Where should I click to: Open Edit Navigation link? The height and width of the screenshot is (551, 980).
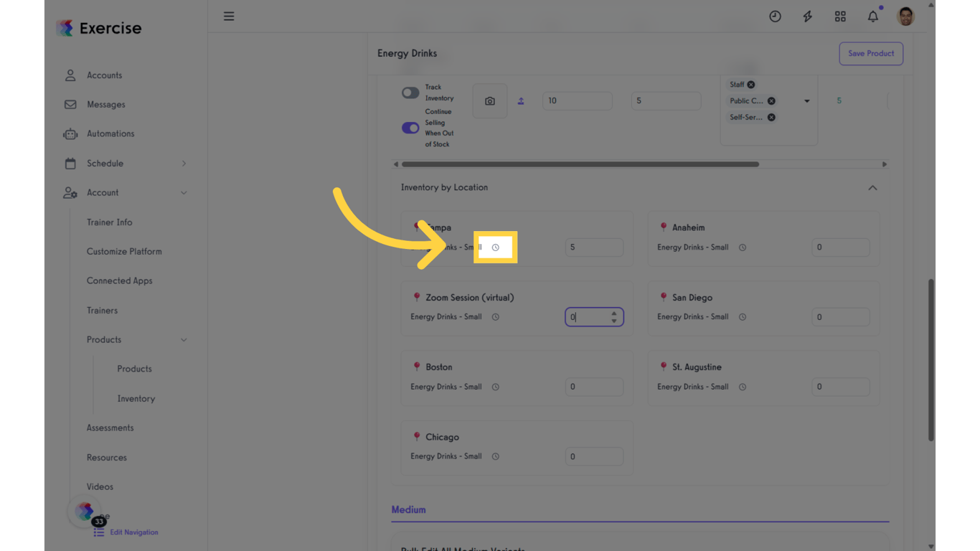(133, 532)
